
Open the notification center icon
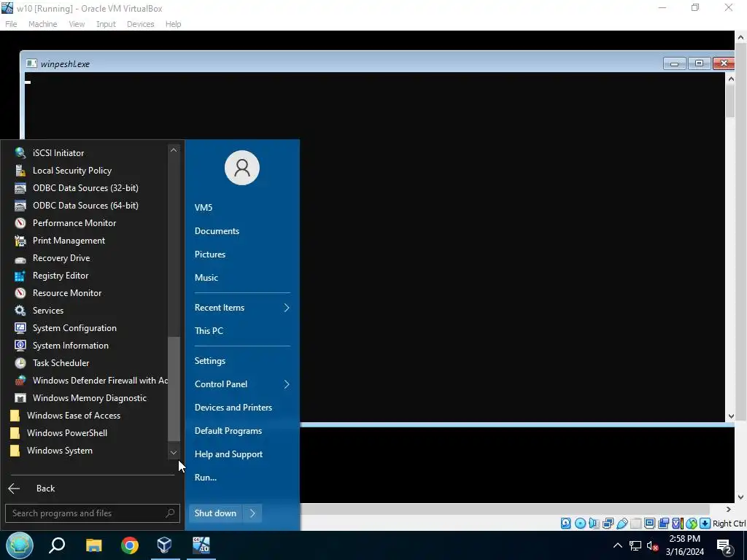pyautogui.click(x=724, y=546)
